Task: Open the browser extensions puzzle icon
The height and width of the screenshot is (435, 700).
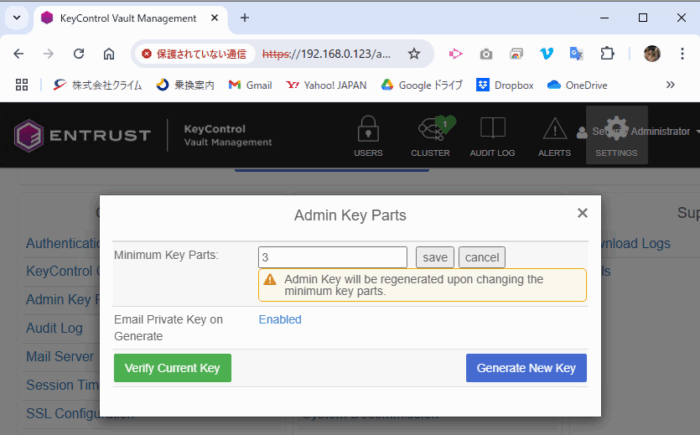Action: pos(607,54)
